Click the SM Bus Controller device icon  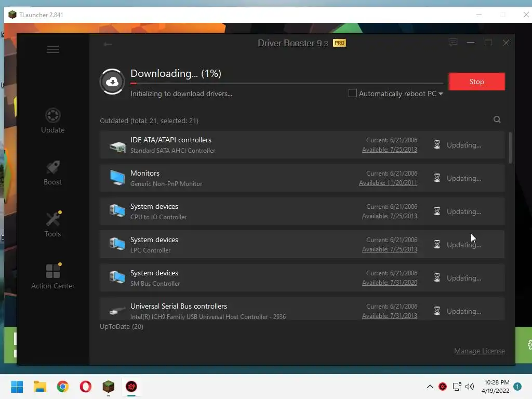(x=117, y=277)
